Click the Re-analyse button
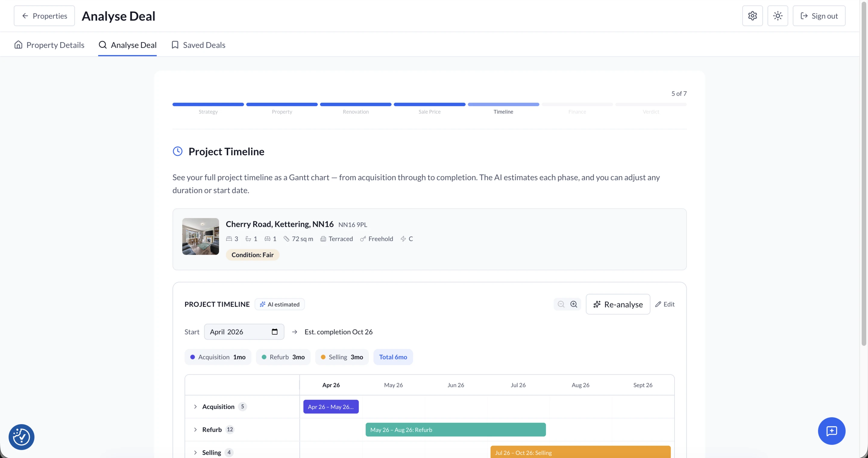This screenshot has width=868, height=458. pos(618,304)
